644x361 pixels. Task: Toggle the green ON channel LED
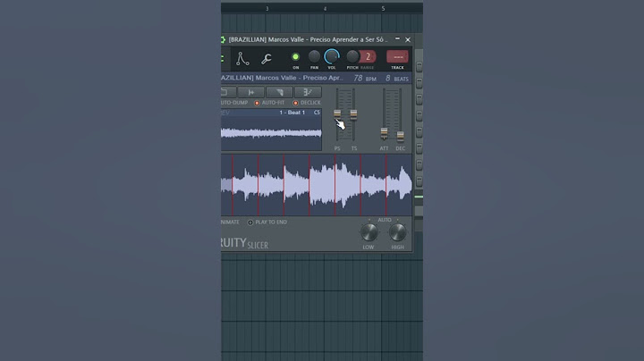pyautogui.click(x=295, y=56)
